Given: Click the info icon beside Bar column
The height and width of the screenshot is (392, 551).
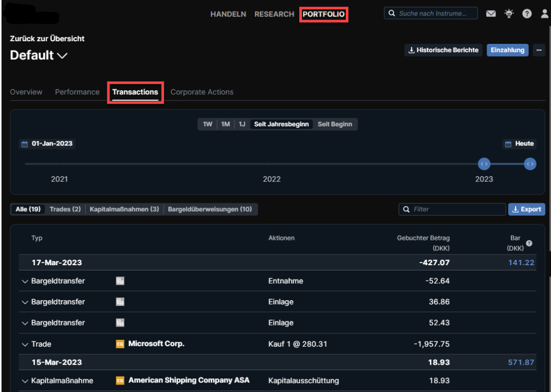Looking at the screenshot, I should 529,243.
